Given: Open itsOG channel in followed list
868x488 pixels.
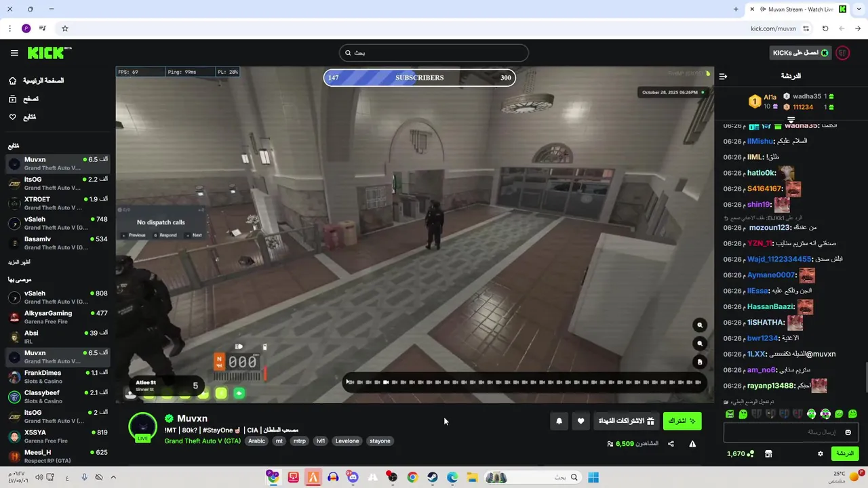Looking at the screenshot, I should [57, 183].
